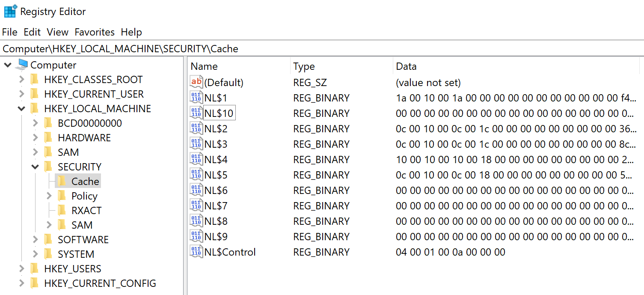The image size is (644, 295).
Task: Click the binary data icon next to NL$1
Action: pyautogui.click(x=196, y=97)
